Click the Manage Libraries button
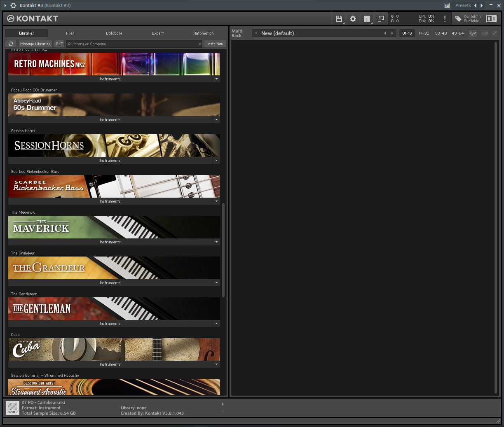The height and width of the screenshot is (427, 504). [35, 44]
